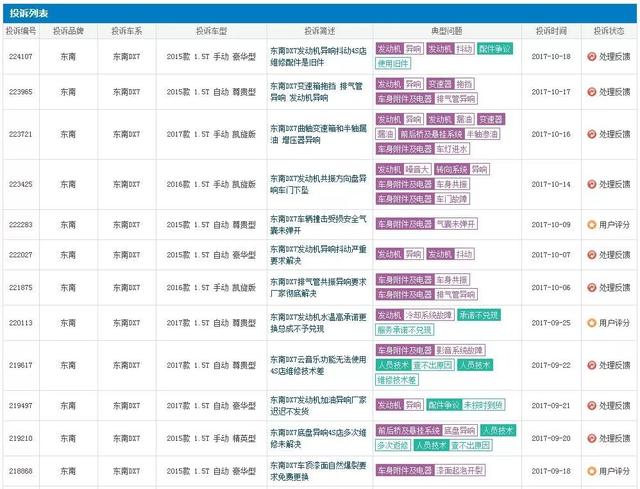Click the 配件争议 未按时到货 tag
This screenshot has height=489, width=640.
pos(466,405)
